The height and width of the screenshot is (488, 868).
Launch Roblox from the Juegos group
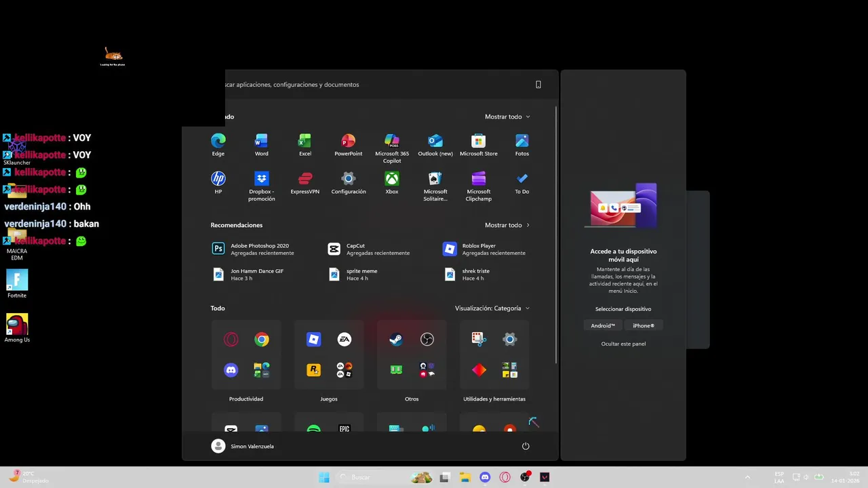313,340
